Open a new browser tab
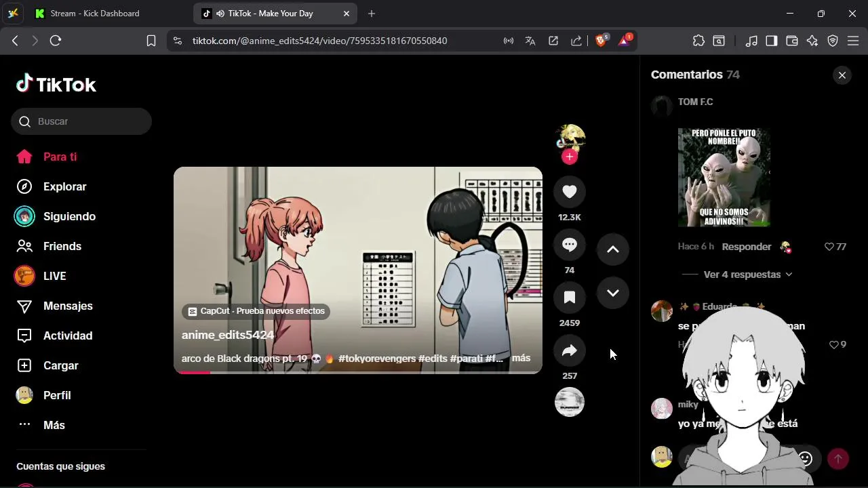This screenshot has width=868, height=488. [x=371, y=14]
